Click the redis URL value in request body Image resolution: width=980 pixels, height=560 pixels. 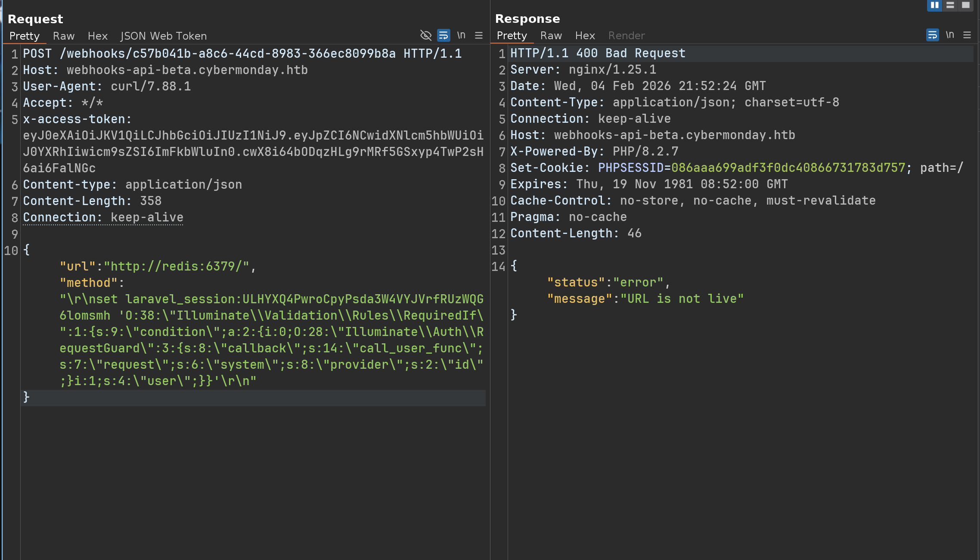pos(177,267)
